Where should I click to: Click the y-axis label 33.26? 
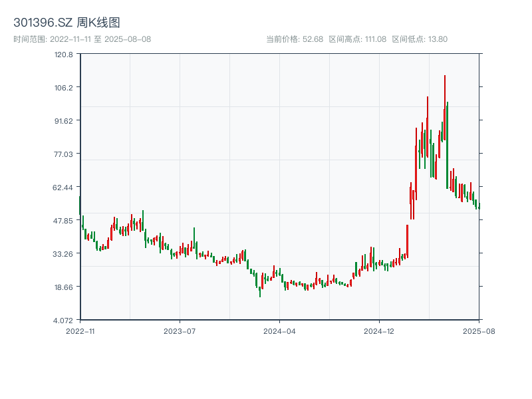(x=63, y=254)
